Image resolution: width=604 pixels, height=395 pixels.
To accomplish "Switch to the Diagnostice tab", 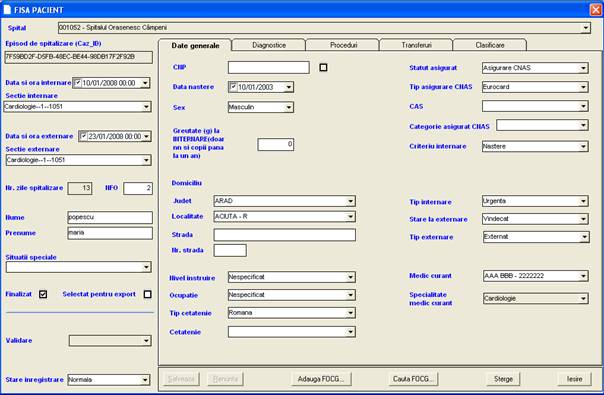I will click(269, 45).
